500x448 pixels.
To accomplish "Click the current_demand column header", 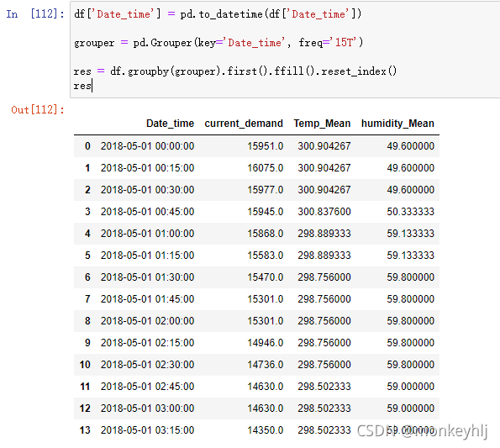I will coord(244,124).
